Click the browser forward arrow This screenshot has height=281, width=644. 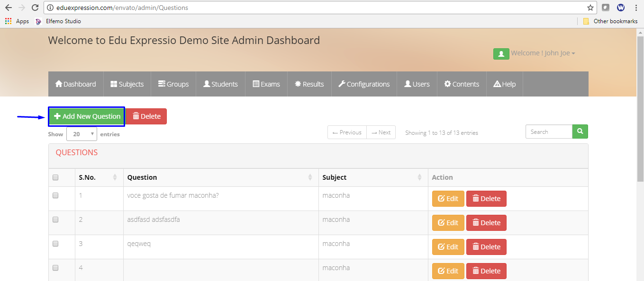point(22,8)
